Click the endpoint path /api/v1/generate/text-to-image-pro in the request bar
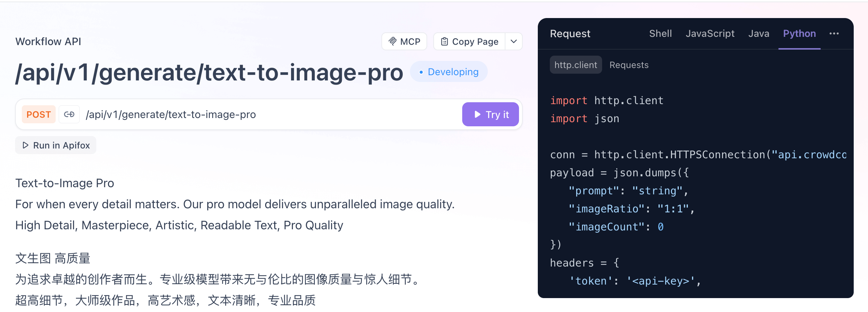Image resolution: width=868 pixels, height=312 pixels. pos(171,114)
